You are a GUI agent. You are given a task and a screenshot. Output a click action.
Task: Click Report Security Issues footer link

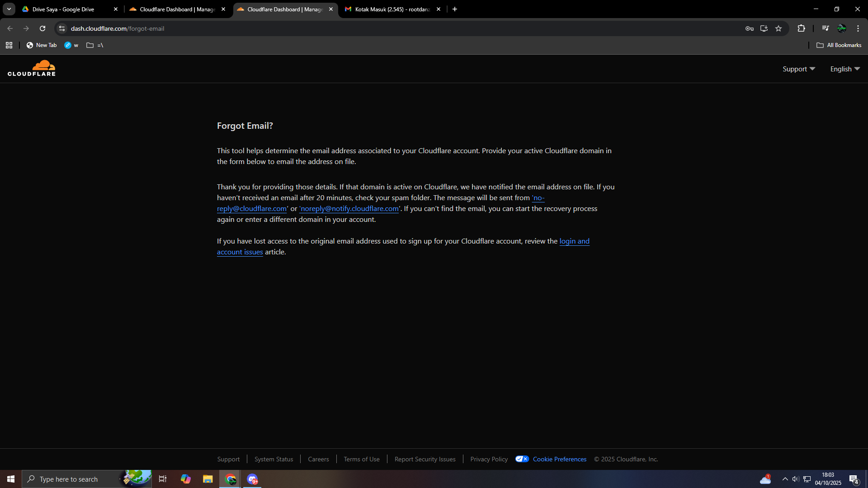[x=425, y=459]
